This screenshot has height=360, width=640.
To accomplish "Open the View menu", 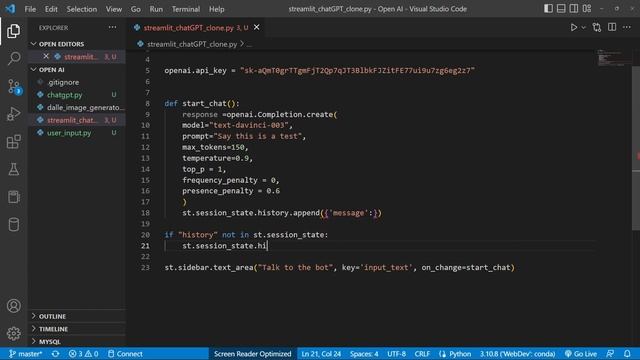I will (x=113, y=9).
